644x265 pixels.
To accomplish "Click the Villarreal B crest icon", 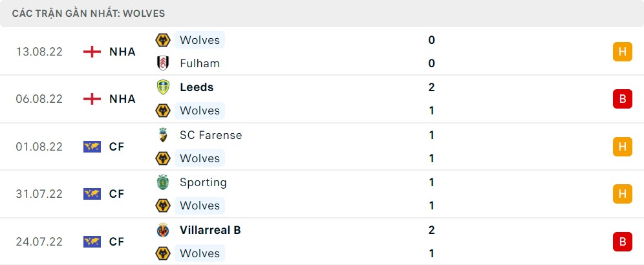I will (163, 230).
